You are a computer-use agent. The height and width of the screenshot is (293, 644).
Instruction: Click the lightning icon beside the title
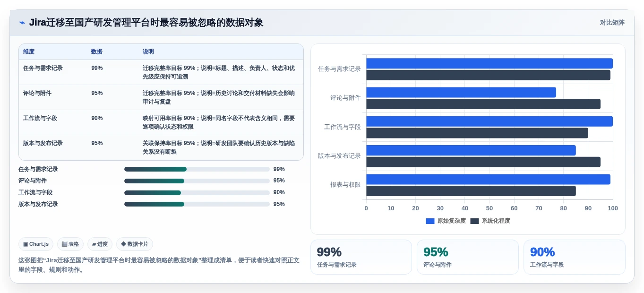pyautogui.click(x=22, y=23)
